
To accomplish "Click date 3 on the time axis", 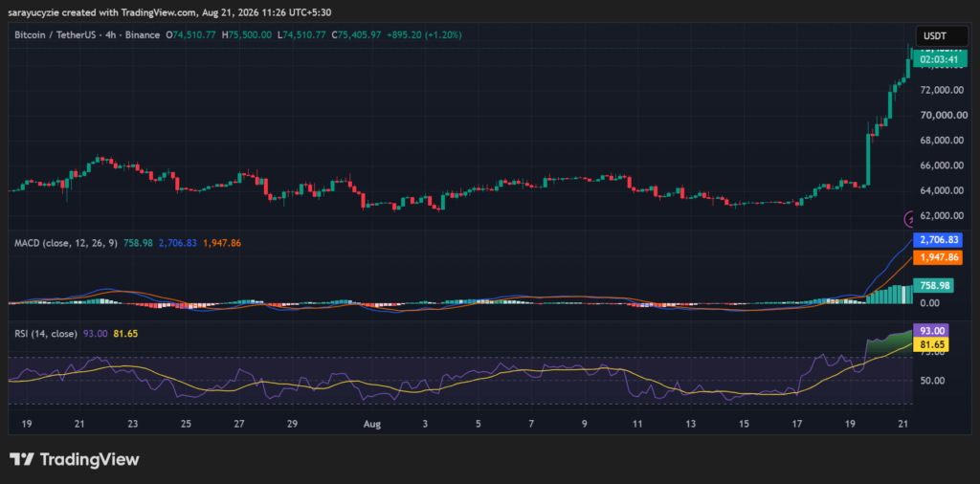I will [425, 424].
